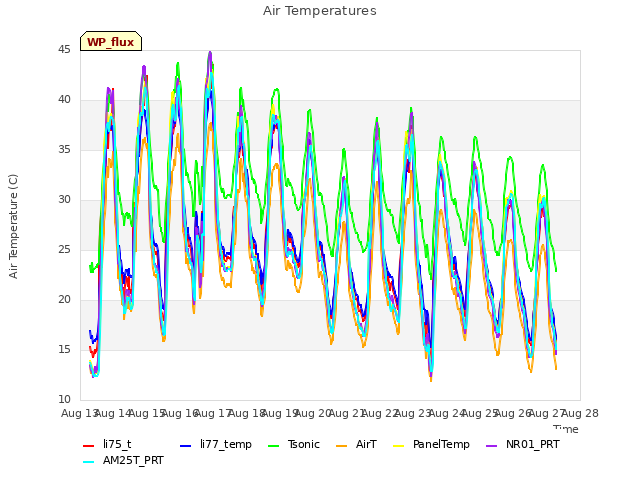Click the cyan AM25T_PRT legend swatch
The image size is (640, 480).
click(x=89, y=462)
